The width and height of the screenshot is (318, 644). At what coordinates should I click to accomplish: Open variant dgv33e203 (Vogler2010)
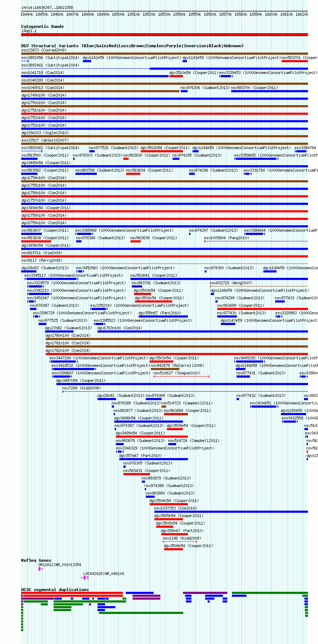click(45, 133)
